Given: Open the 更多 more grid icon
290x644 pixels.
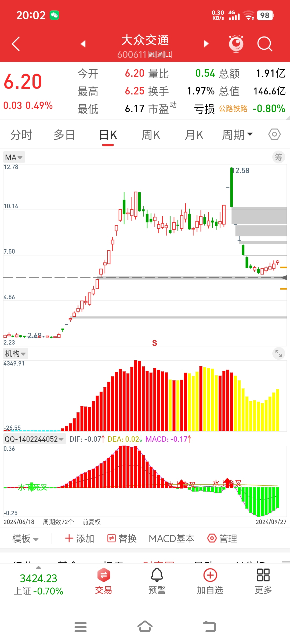Looking at the screenshot, I should coord(263,581).
